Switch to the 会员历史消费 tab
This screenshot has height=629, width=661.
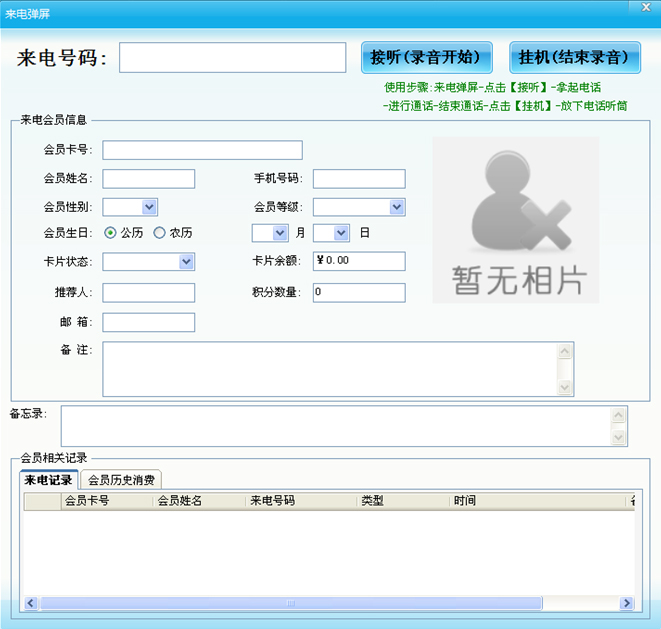(x=121, y=480)
